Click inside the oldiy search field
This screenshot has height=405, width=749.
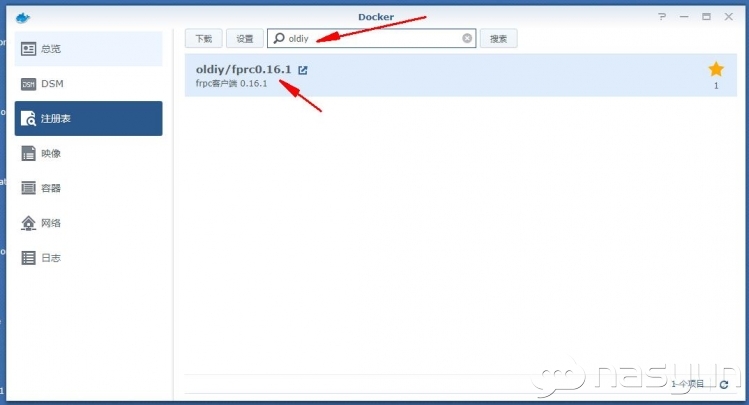(372, 38)
